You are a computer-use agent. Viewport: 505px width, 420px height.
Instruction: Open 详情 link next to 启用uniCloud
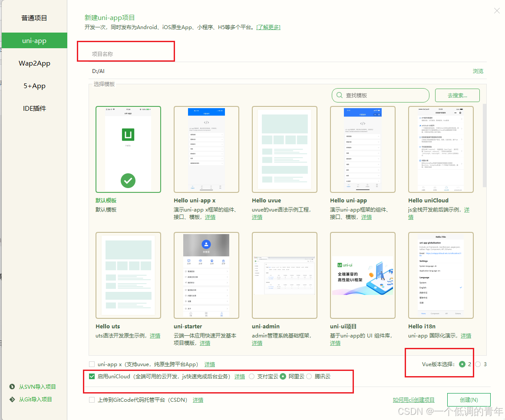pyautogui.click(x=240, y=377)
